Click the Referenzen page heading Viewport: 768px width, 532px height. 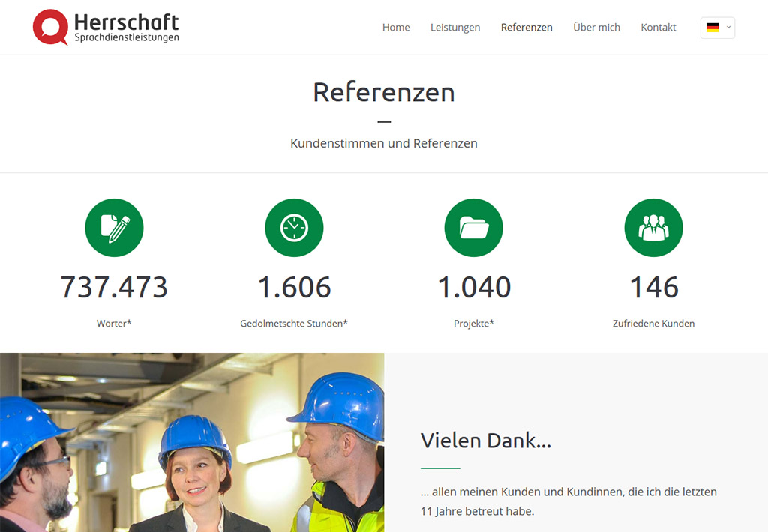point(384,92)
